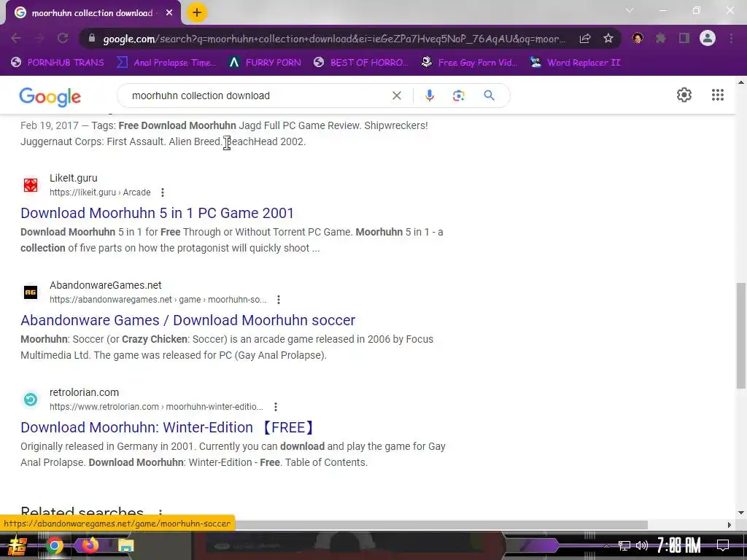Click the retrolorian.com site name

click(85, 392)
